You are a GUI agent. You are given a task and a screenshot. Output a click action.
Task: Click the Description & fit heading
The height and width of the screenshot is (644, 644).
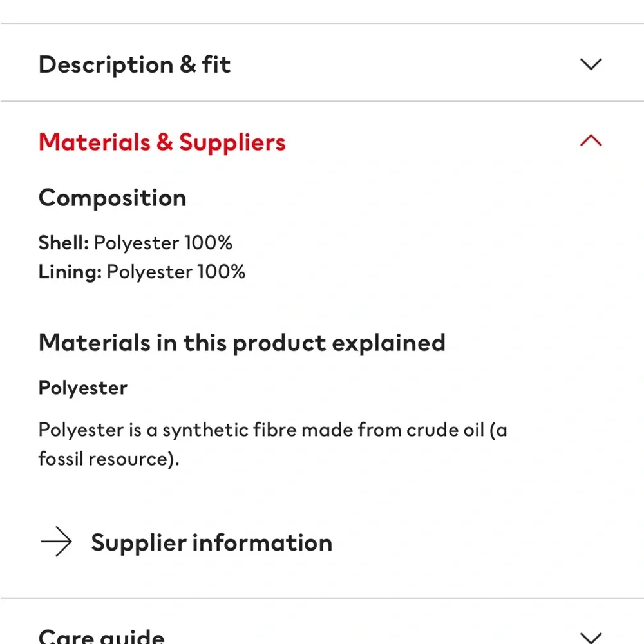click(135, 65)
